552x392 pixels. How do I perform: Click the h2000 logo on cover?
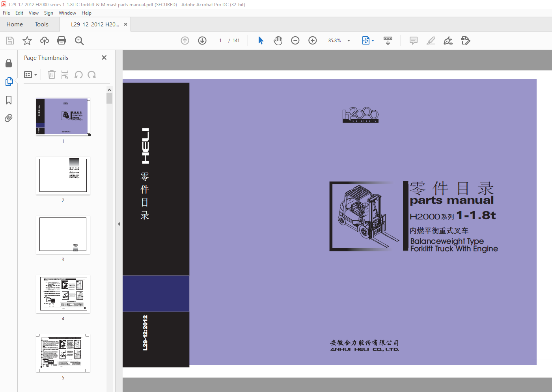pyautogui.click(x=360, y=115)
